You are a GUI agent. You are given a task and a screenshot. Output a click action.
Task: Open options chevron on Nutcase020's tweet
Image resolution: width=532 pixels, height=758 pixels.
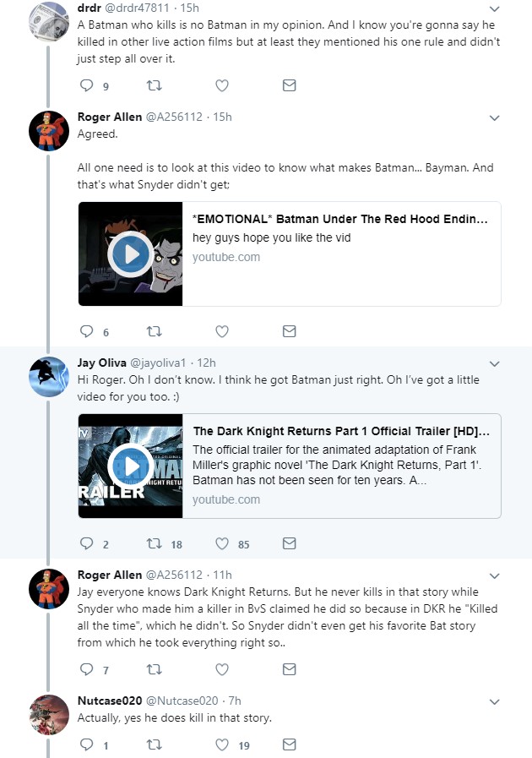pos(494,701)
